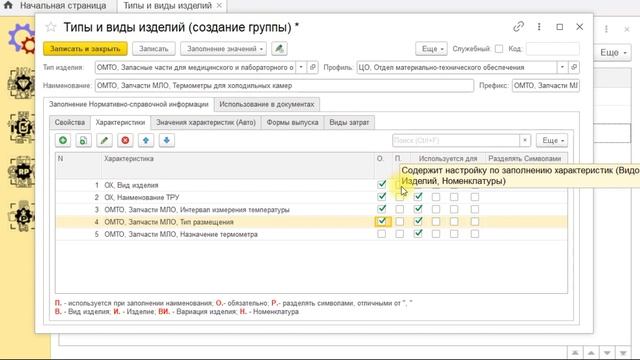Click the Поиск (Ctrl+F) search field
The width and height of the screenshot is (640, 360).
click(x=456, y=140)
